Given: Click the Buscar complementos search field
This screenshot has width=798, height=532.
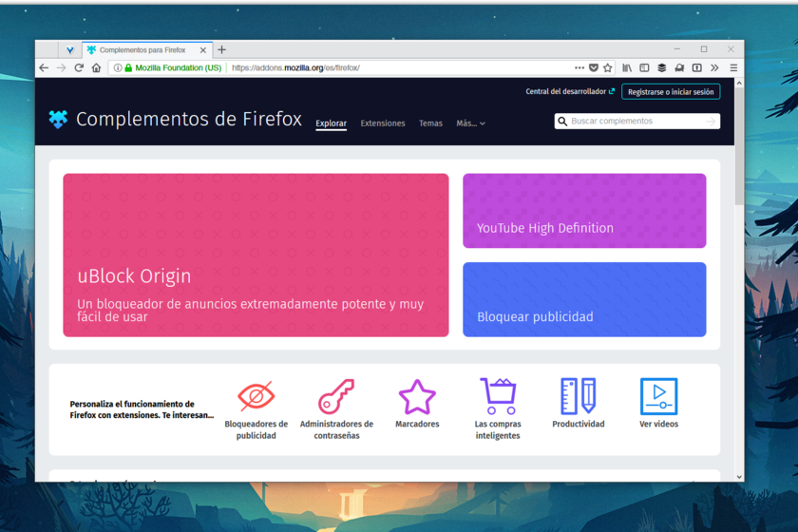Looking at the screenshot, I should tap(636, 122).
